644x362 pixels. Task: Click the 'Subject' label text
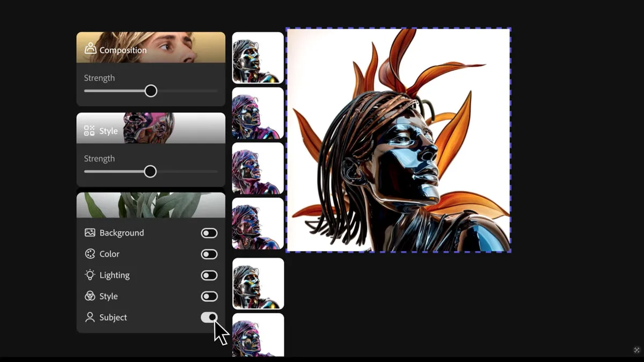click(x=113, y=317)
